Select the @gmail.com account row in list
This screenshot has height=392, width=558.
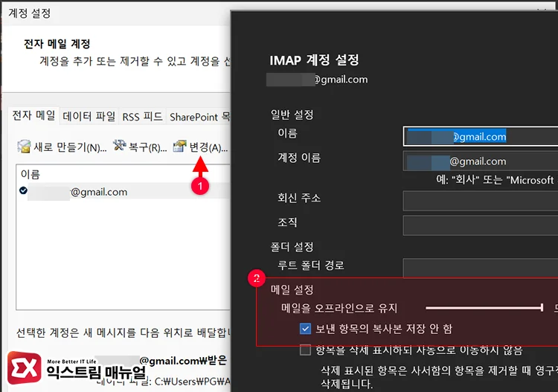(x=123, y=192)
